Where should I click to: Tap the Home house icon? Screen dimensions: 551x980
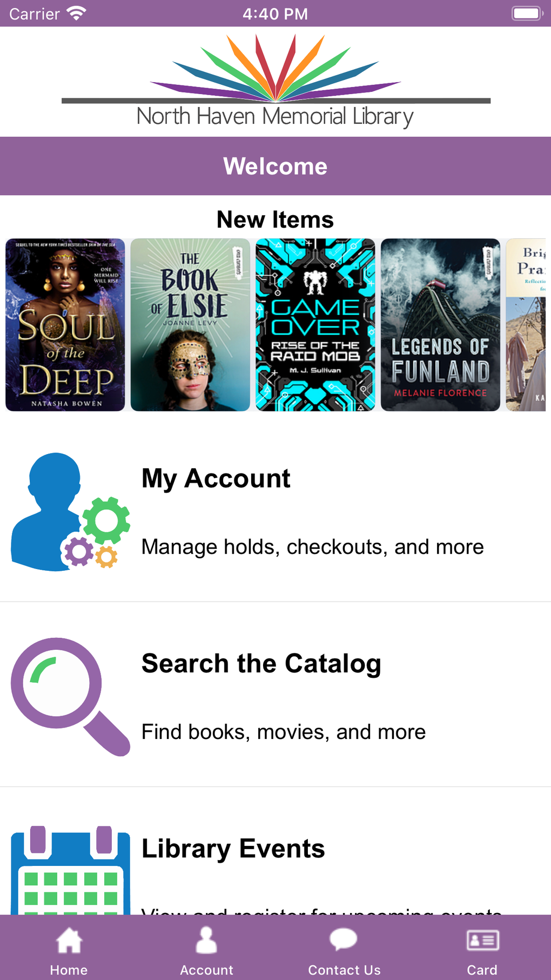coord(69,941)
